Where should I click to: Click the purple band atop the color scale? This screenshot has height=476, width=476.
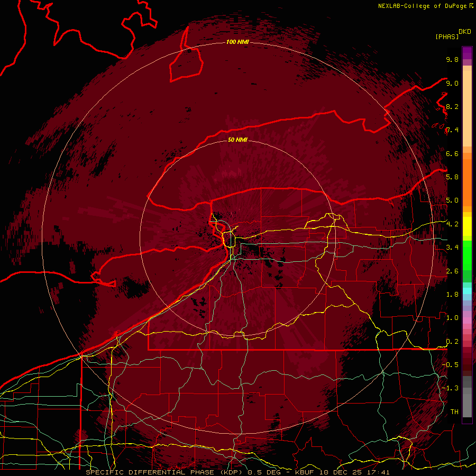tap(467, 53)
